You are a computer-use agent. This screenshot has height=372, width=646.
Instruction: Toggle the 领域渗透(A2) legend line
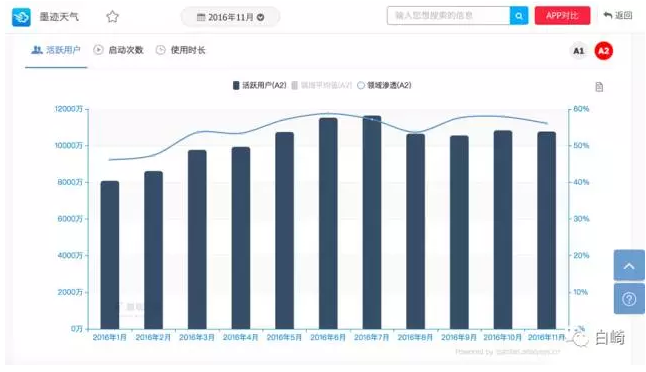[384, 85]
